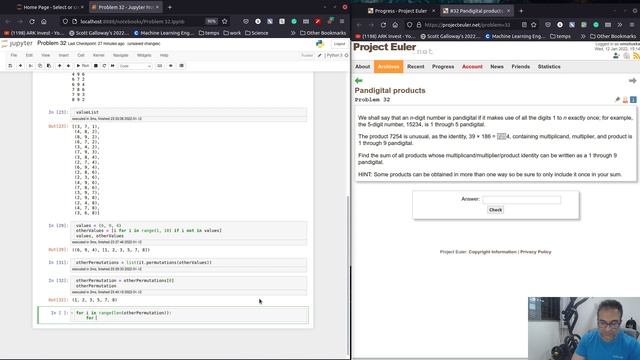This screenshot has width=640, height=360.
Task: Open left browser hamburger menu
Action: tap(342, 21)
